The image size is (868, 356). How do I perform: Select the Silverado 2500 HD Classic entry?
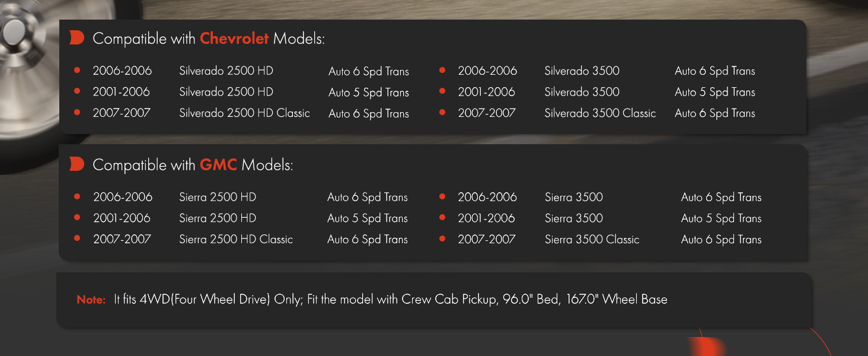pyautogui.click(x=244, y=113)
